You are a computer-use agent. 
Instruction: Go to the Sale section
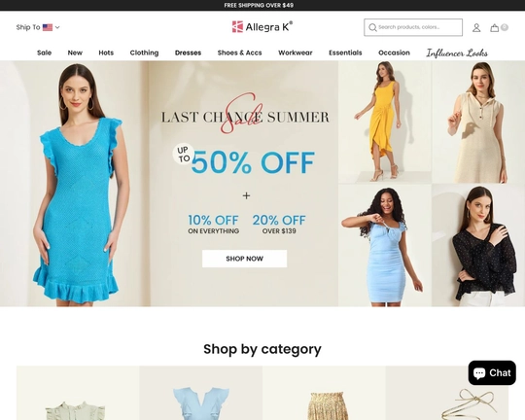pyautogui.click(x=44, y=52)
